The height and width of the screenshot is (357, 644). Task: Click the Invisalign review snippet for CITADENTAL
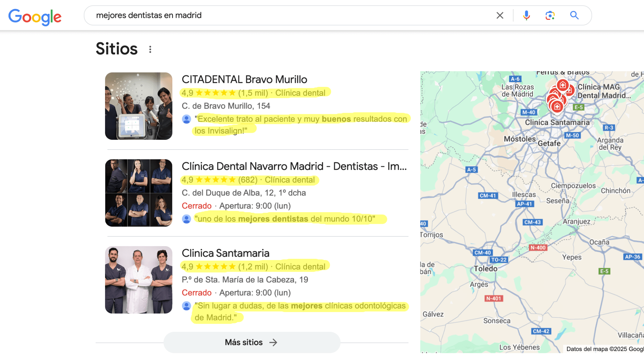tap(301, 125)
